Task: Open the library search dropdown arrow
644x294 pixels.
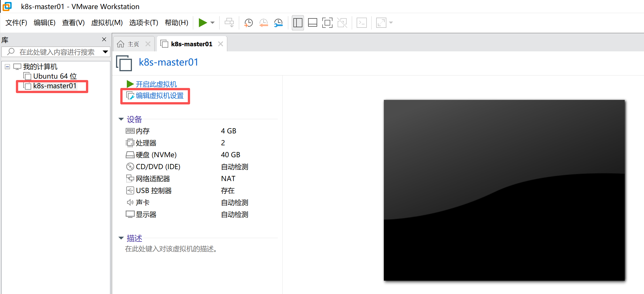Action: click(105, 52)
